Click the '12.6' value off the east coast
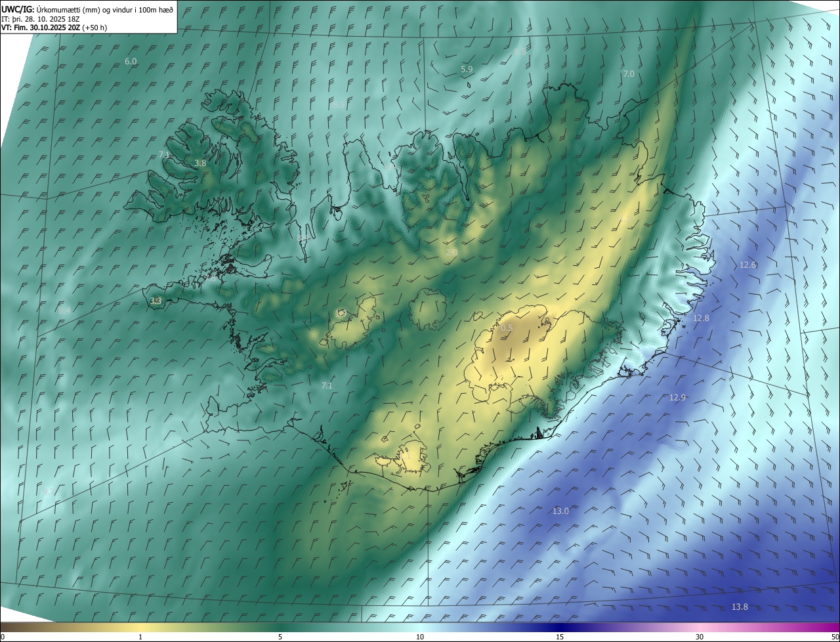Screen dimensions: 840x642 (748, 265)
